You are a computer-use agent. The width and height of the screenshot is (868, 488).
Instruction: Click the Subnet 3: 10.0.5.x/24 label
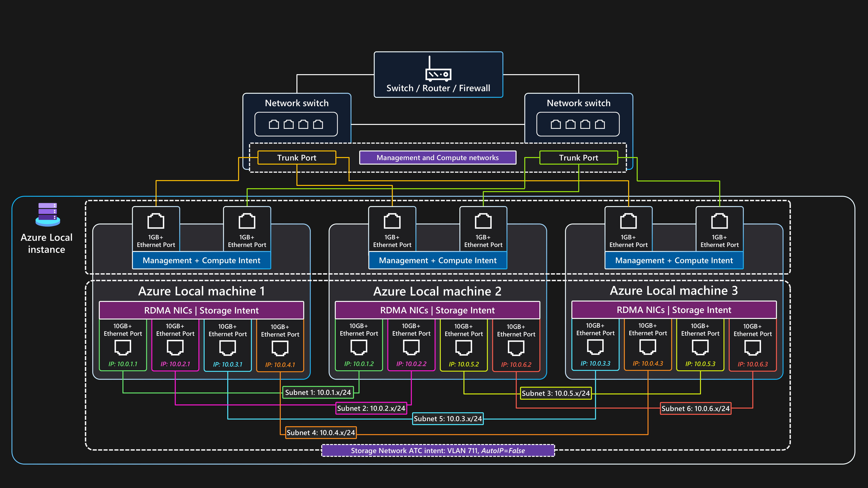(556, 393)
